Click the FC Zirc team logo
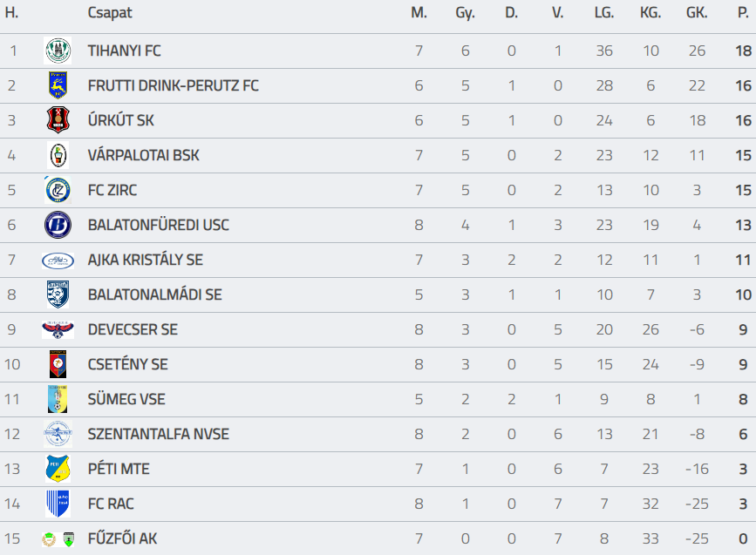The image size is (756, 555). pos(58,190)
